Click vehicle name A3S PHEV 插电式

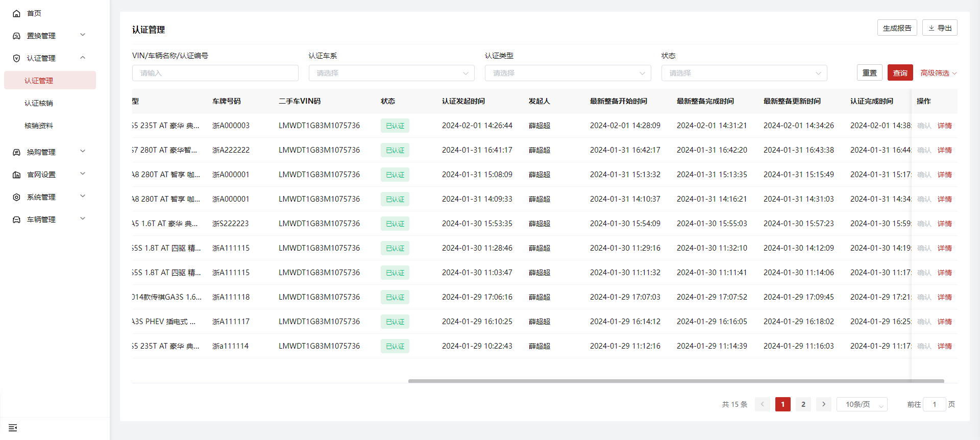[x=164, y=322]
